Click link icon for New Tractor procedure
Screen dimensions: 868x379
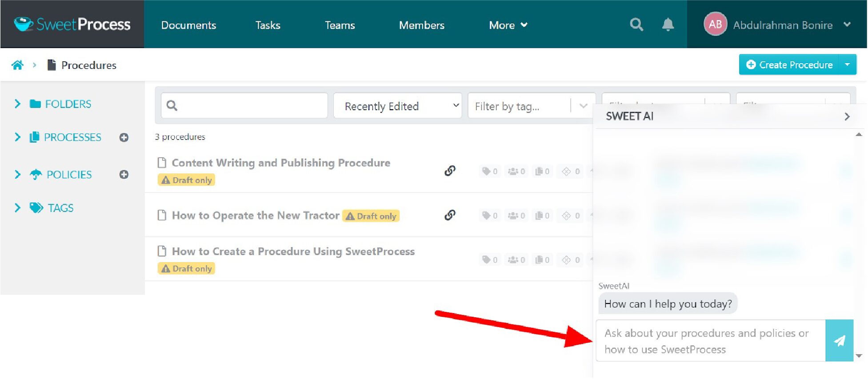click(450, 215)
